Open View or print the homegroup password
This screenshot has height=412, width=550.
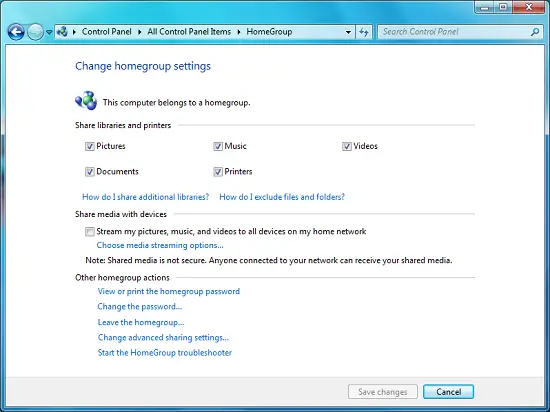coord(169,291)
